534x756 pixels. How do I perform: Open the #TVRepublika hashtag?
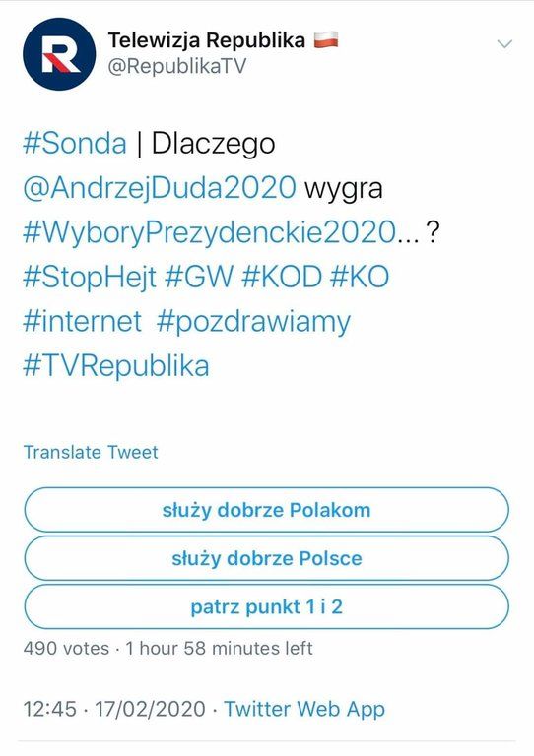(x=116, y=366)
